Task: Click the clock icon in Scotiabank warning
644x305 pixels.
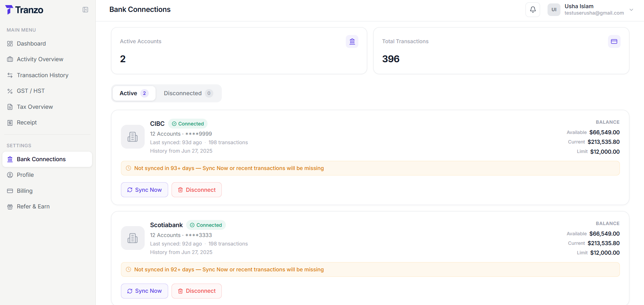Action: 128,270
